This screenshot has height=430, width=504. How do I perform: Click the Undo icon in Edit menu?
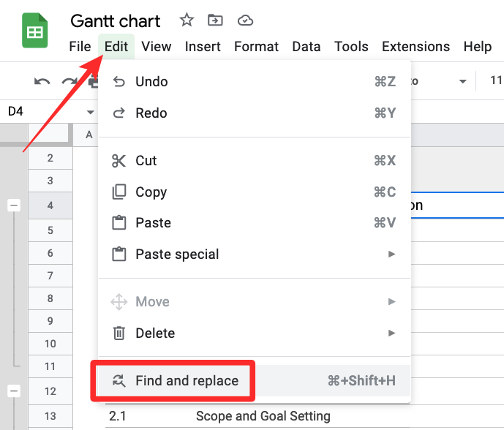pyautogui.click(x=119, y=82)
